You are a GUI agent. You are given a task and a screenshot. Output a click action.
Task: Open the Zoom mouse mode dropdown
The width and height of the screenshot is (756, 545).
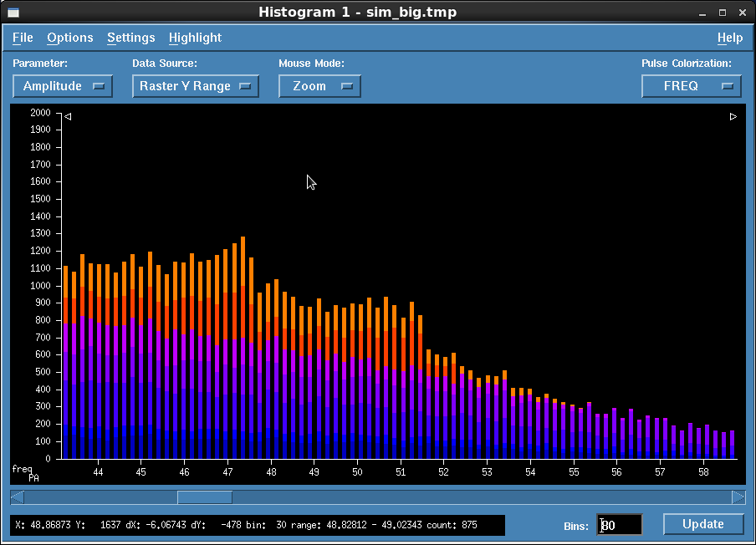pyautogui.click(x=319, y=86)
